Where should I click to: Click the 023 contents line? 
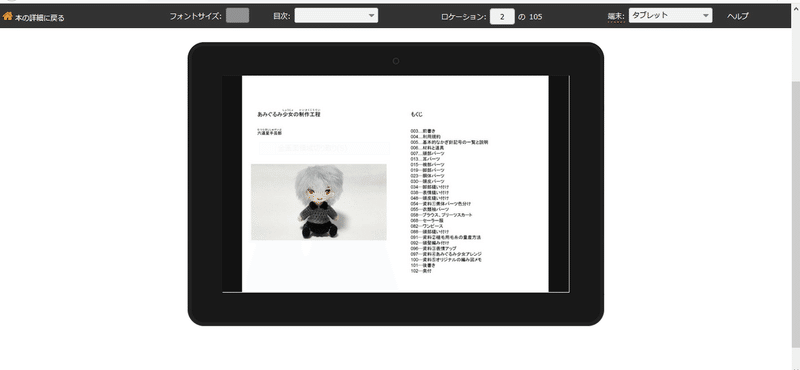[427, 176]
